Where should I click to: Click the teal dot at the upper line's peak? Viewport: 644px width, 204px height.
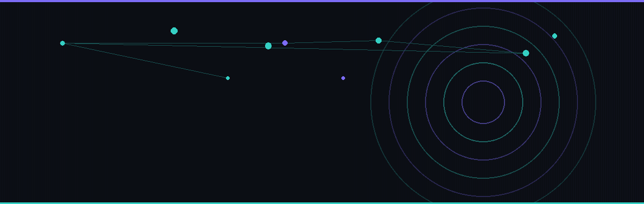[378, 40]
